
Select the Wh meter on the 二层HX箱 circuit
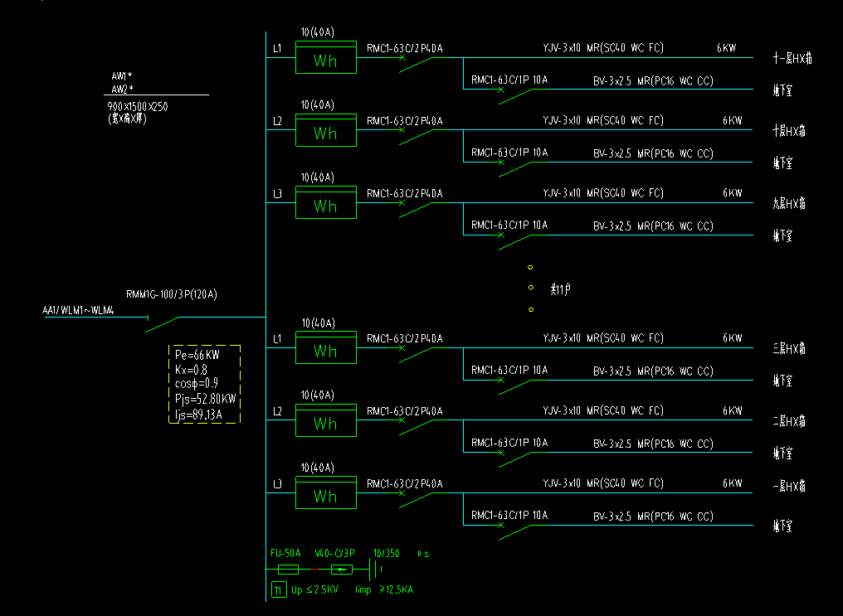(326, 420)
